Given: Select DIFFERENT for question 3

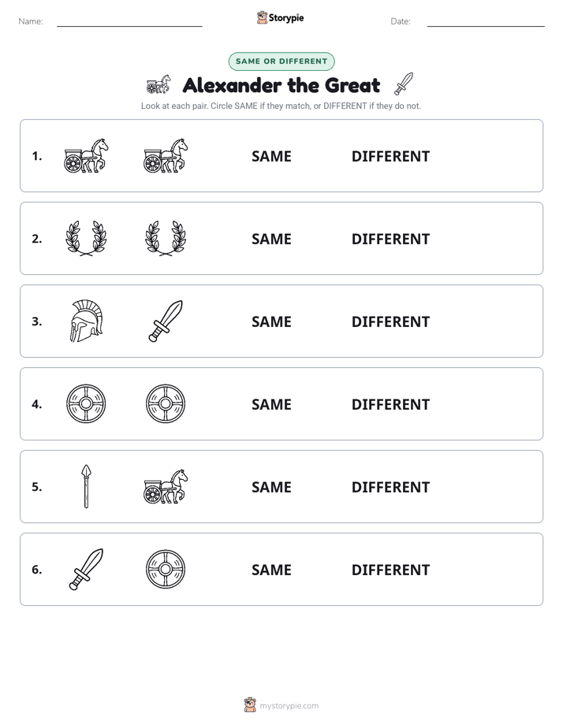Looking at the screenshot, I should pyautogui.click(x=390, y=321).
